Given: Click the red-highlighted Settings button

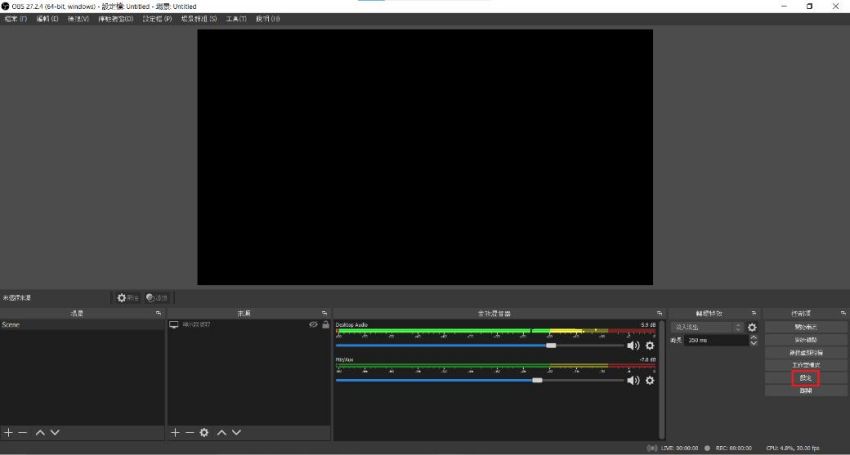Looking at the screenshot, I should 805,378.
